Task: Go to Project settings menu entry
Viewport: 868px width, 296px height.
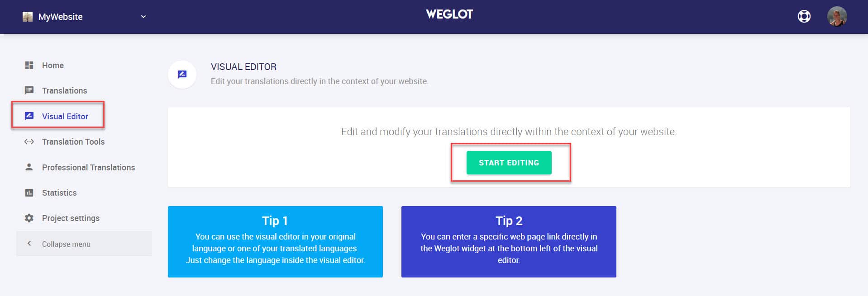Action: [71, 218]
